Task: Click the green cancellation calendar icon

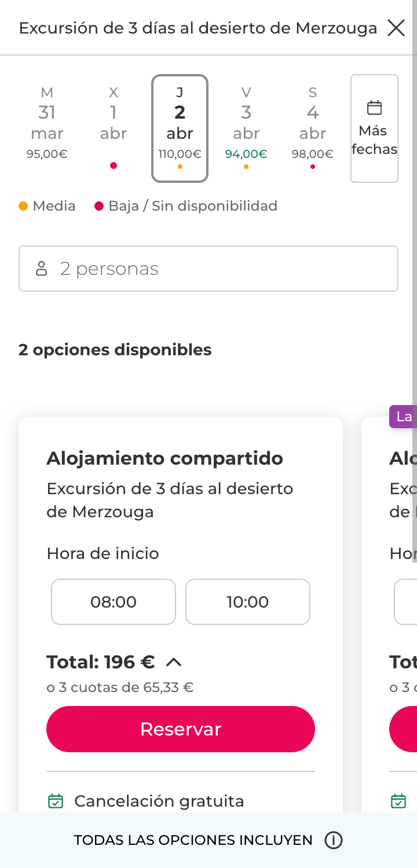Action: 55,801
